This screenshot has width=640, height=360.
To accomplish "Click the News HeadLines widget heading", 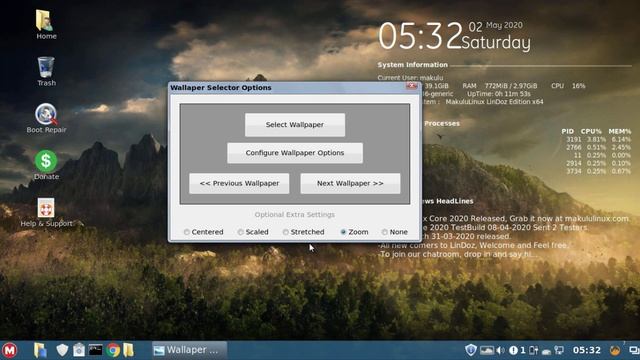I will point(448,201).
